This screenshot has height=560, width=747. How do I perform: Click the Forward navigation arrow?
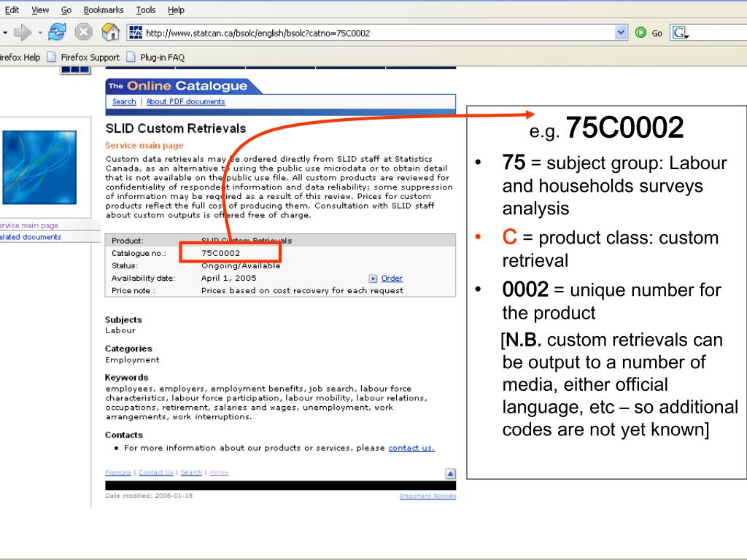(22, 33)
